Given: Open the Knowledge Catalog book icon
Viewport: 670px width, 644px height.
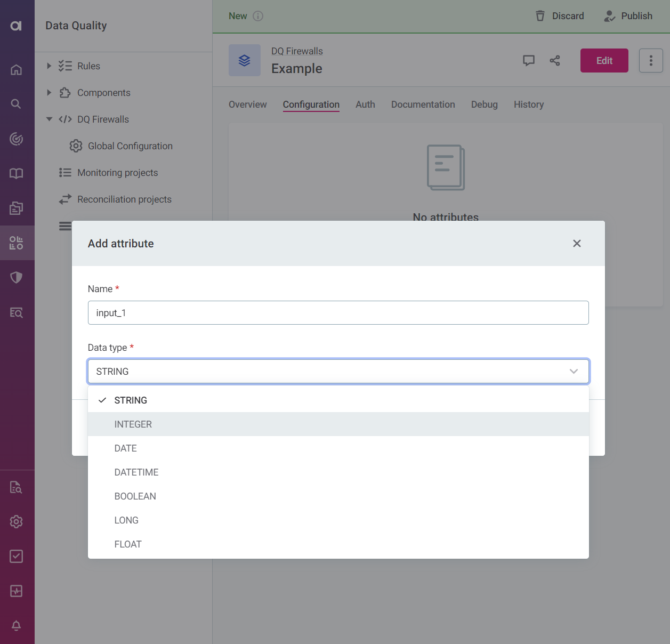Looking at the screenshot, I should click(x=17, y=173).
